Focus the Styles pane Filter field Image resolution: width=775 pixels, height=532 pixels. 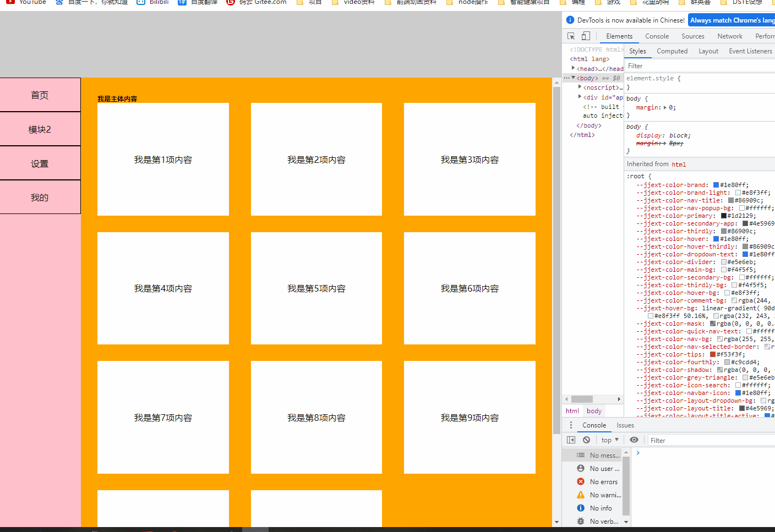point(700,66)
